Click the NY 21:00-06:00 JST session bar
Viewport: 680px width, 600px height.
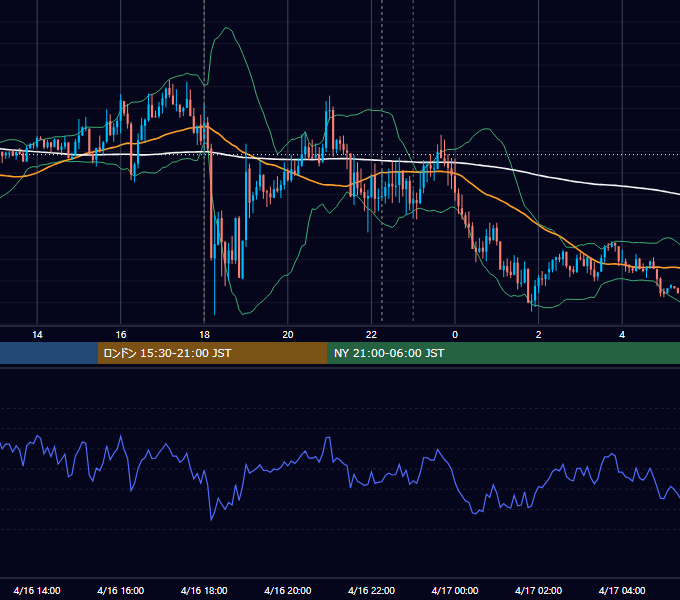coord(503,353)
